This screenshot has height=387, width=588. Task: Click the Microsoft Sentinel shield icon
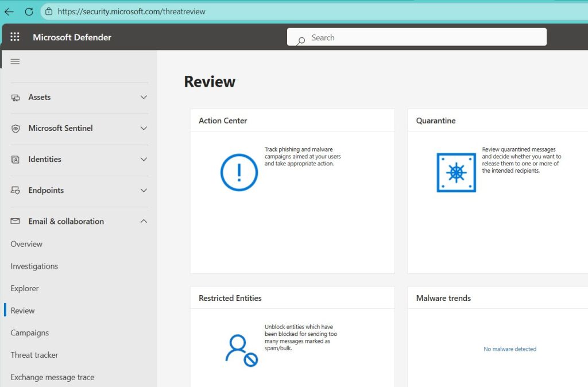click(x=16, y=129)
